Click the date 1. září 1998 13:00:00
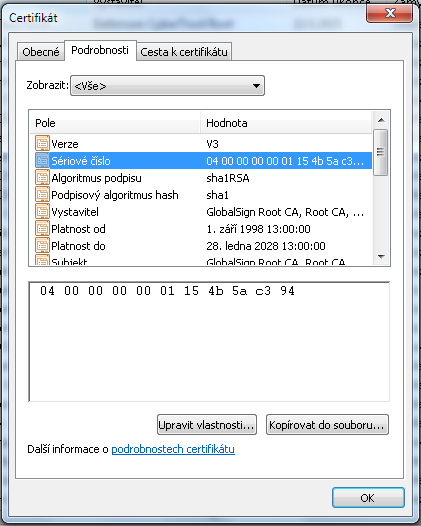This screenshot has height=526, width=421. [x=258, y=229]
